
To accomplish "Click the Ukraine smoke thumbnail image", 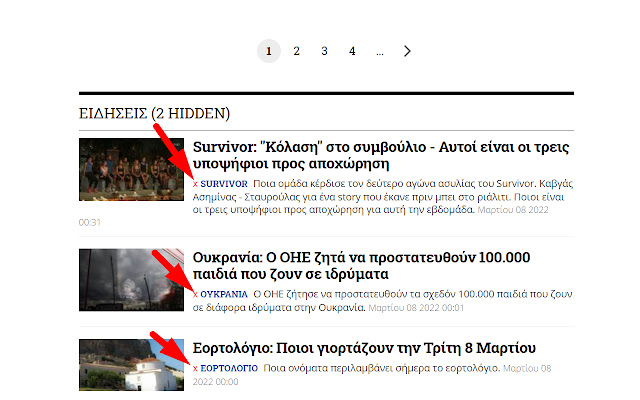I will point(131,280).
